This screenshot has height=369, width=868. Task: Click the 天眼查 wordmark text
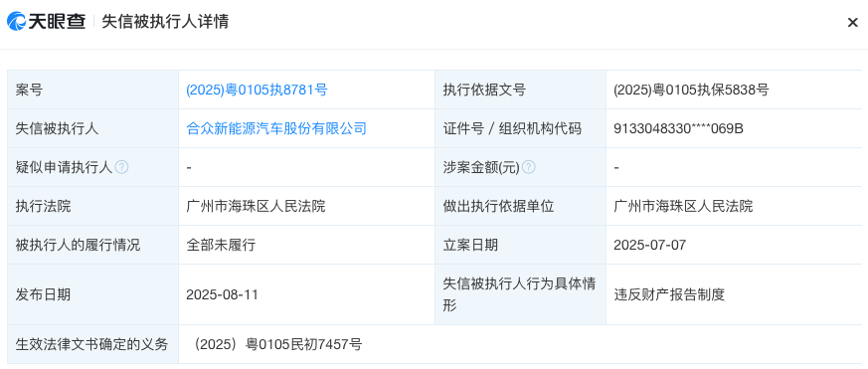(57, 22)
